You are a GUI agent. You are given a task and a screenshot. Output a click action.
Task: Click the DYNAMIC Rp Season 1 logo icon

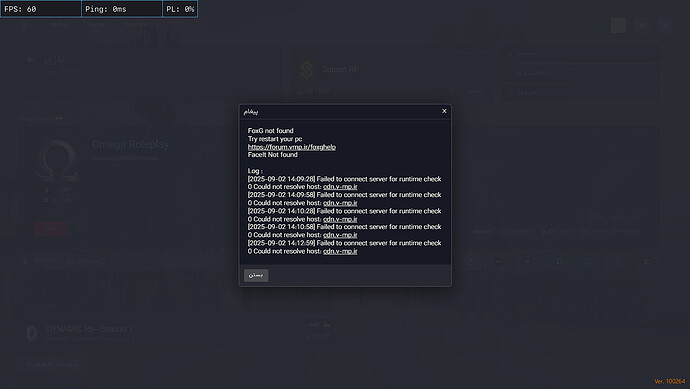32,333
